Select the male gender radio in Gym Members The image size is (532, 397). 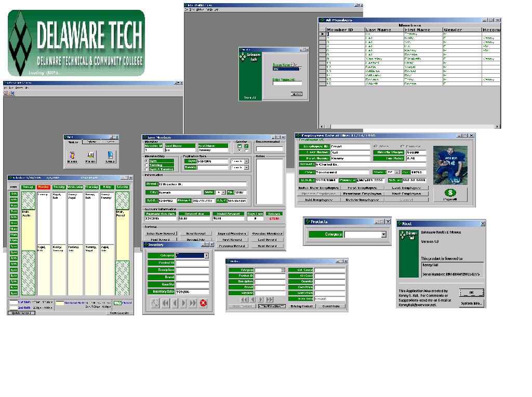coord(240,150)
